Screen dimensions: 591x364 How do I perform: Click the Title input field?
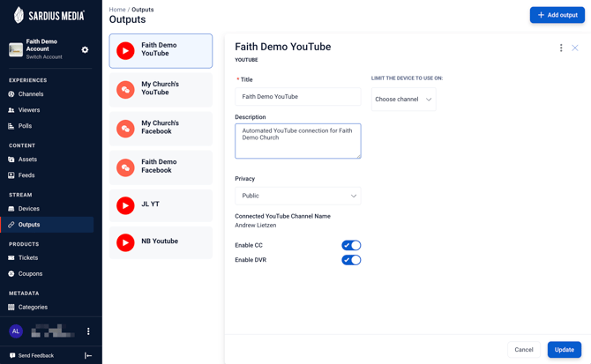coord(298,97)
